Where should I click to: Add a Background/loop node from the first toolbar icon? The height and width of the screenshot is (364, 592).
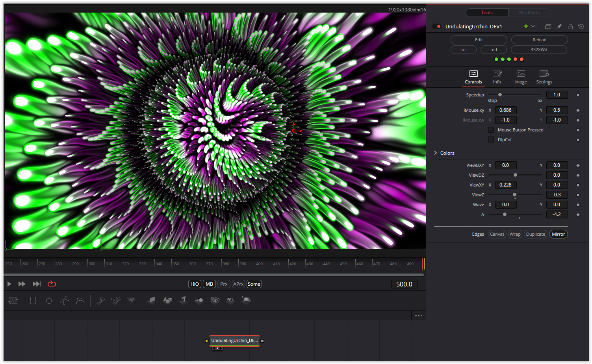tap(13, 301)
